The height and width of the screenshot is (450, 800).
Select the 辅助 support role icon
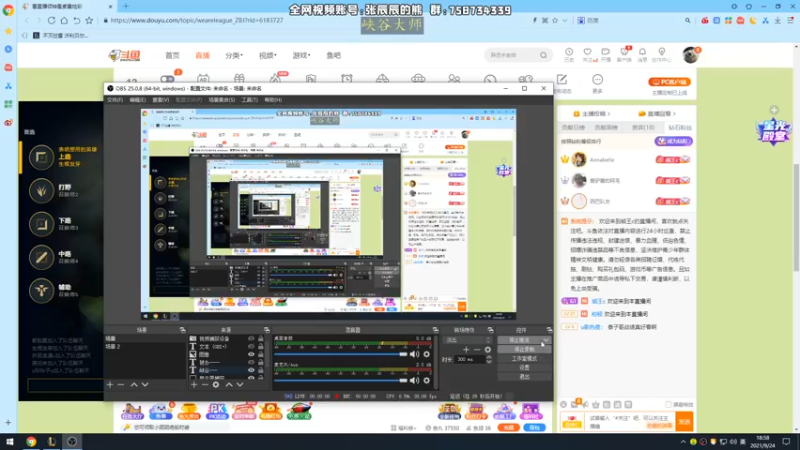[41, 290]
